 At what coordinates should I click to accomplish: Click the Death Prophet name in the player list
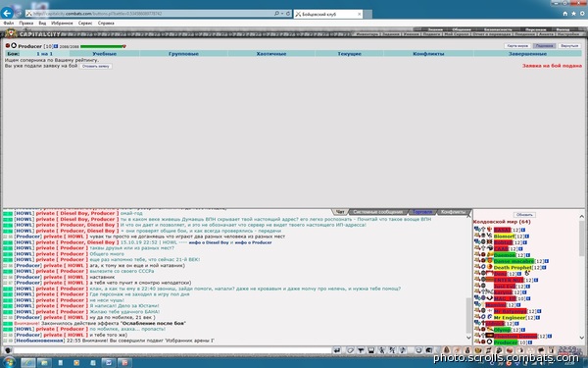(513, 268)
